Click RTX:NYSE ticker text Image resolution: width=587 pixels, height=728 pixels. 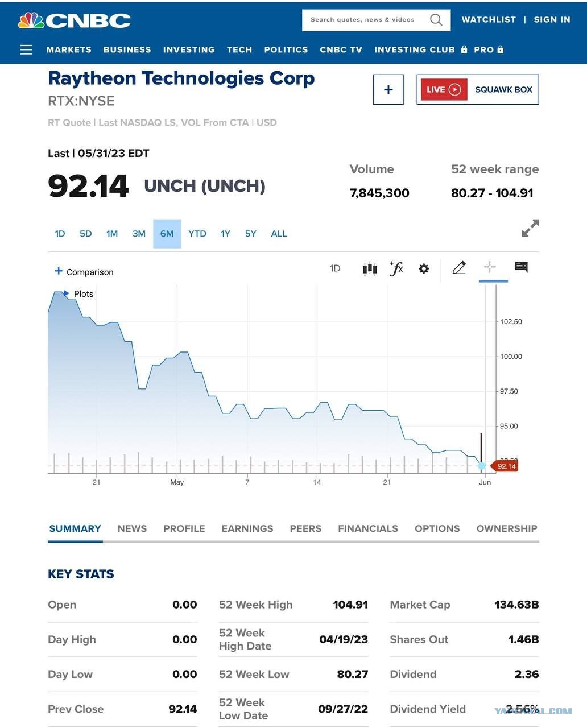[x=81, y=101]
